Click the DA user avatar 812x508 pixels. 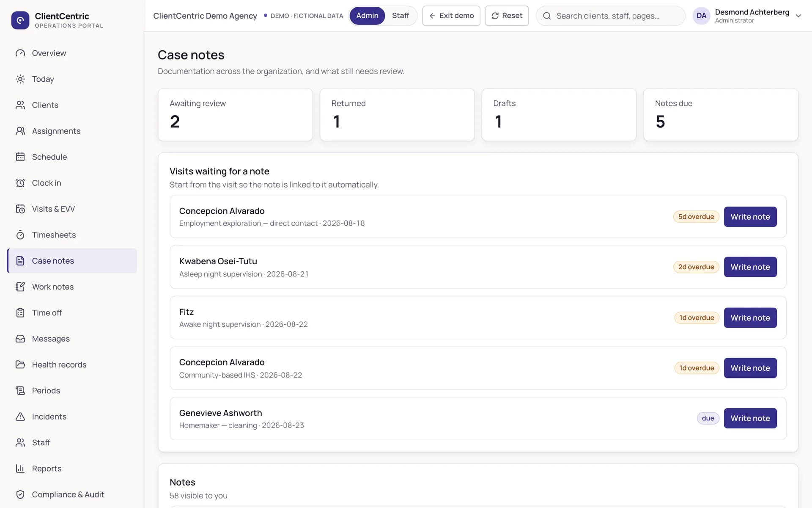point(701,16)
